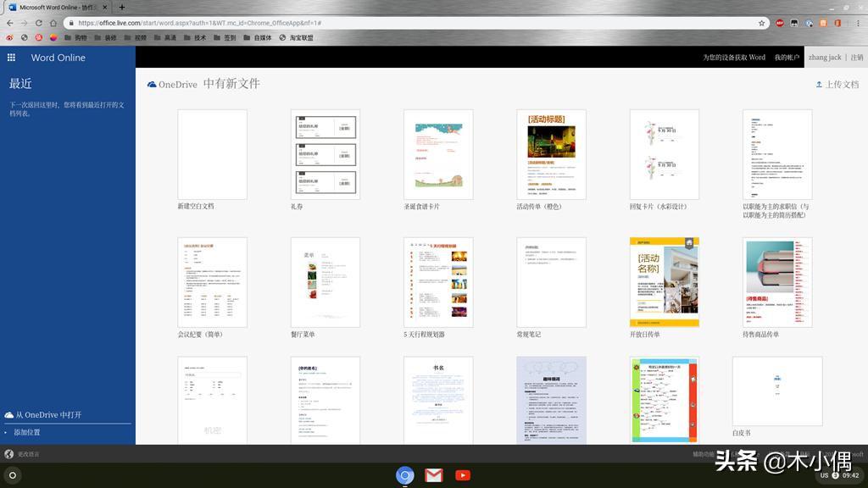This screenshot has width=868, height=488.
Task: Launch YouTube from the shelf
Action: coord(462,475)
